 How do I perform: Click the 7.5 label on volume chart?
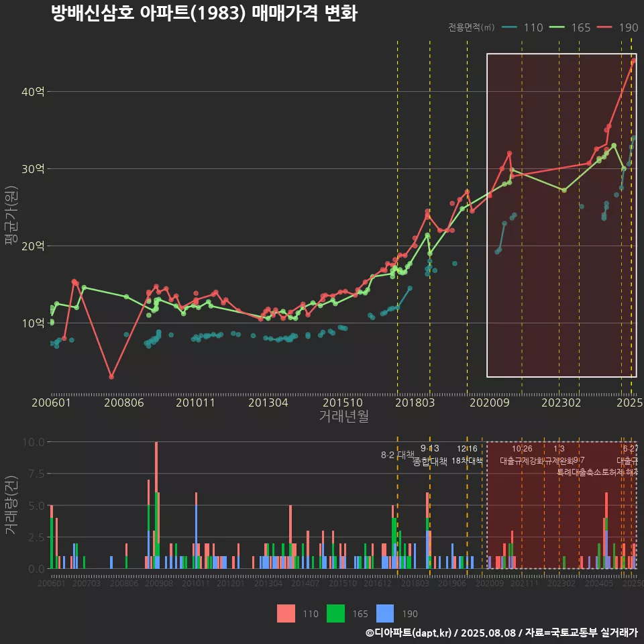36,474
